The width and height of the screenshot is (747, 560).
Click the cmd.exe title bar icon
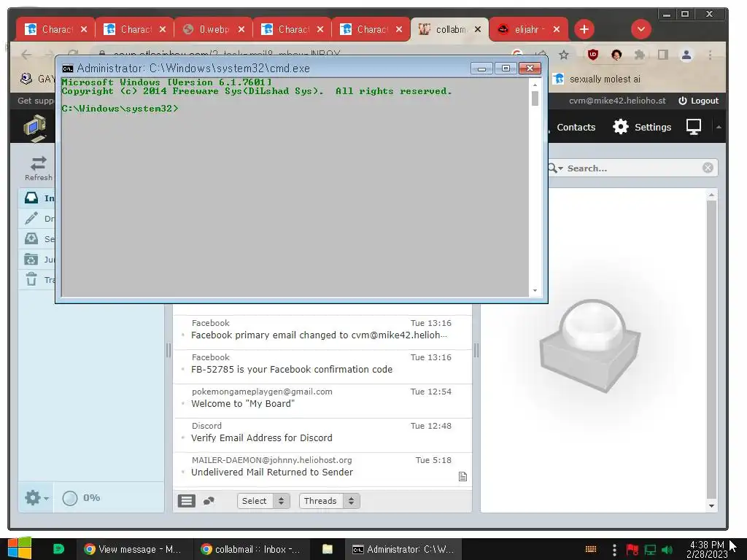point(68,68)
